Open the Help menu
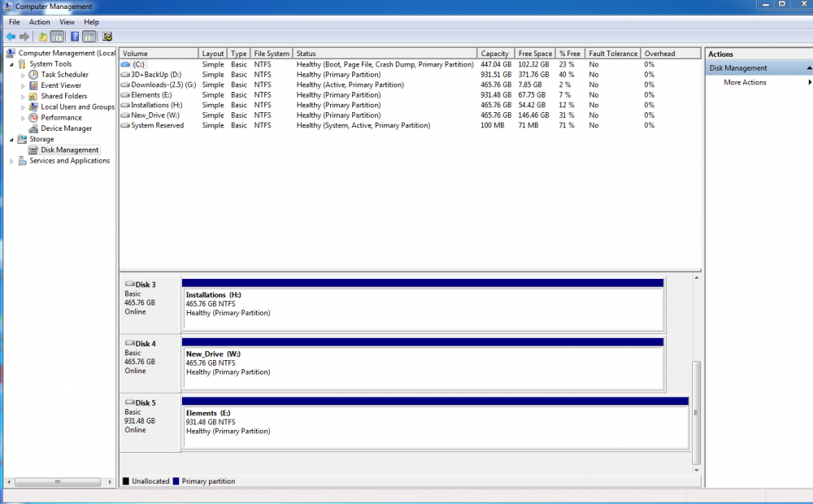The image size is (813, 504). coord(91,22)
